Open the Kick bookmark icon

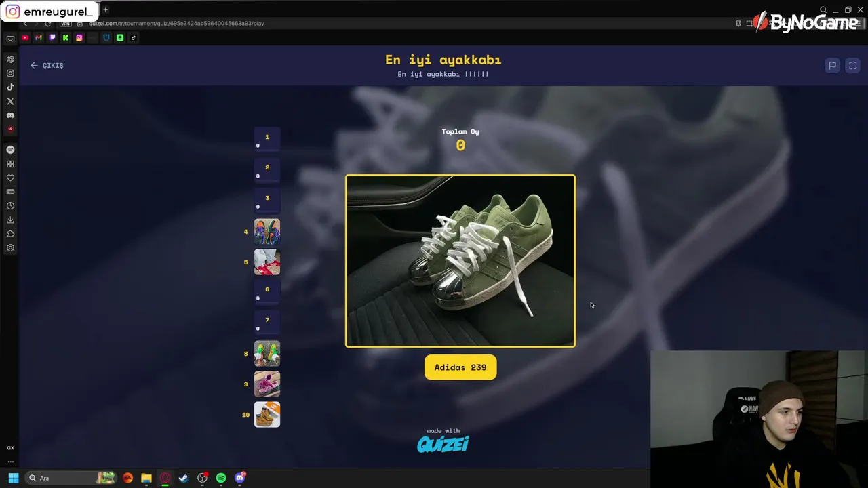pyautogui.click(x=66, y=38)
